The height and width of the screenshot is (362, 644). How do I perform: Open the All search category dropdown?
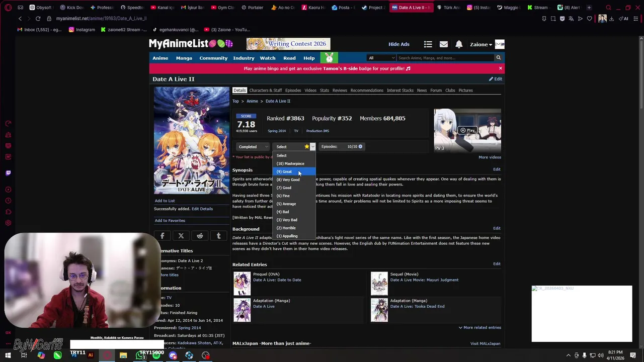coord(381,58)
